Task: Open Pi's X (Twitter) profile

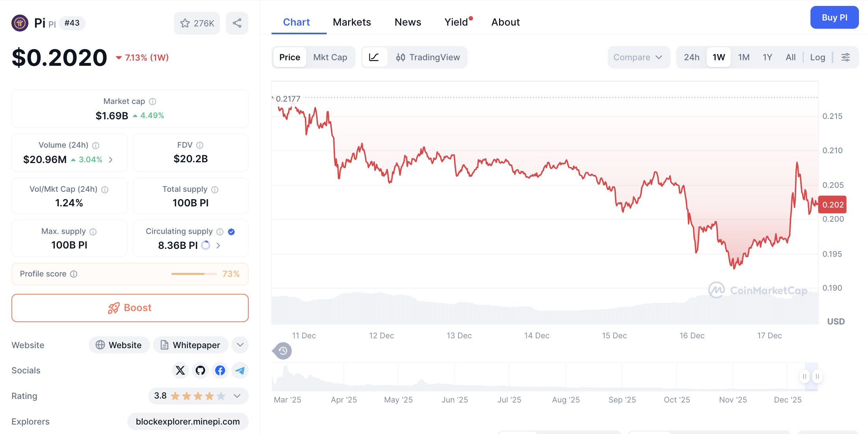Action: pos(180,371)
